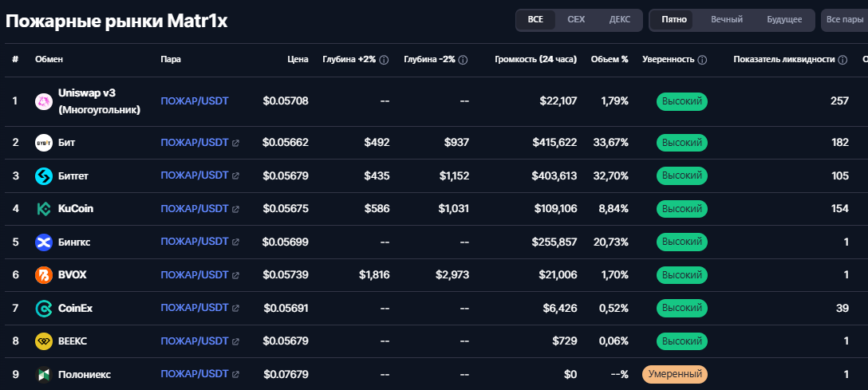Open ПОЖАР/USDT pair in Полониекс row

[195, 374]
